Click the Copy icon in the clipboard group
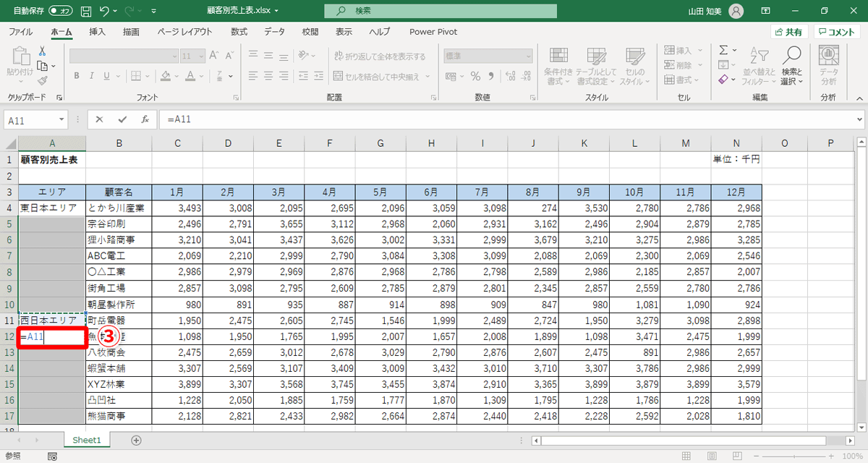868x463 pixels. pyautogui.click(x=41, y=66)
